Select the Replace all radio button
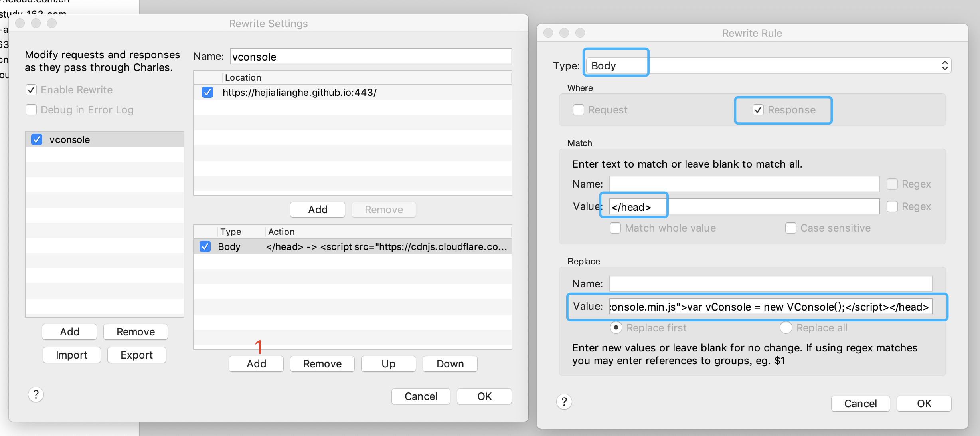980x436 pixels. tap(786, 328)
